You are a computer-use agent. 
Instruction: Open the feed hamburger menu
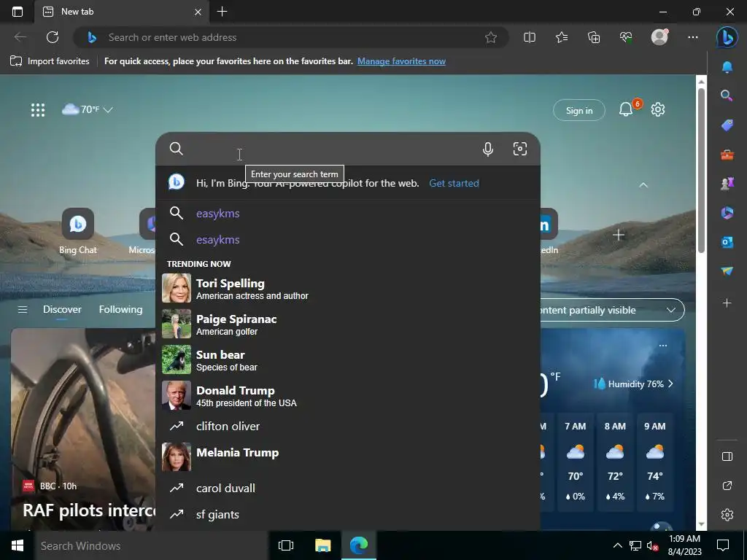pyautogui.click(x=23, y=310)
